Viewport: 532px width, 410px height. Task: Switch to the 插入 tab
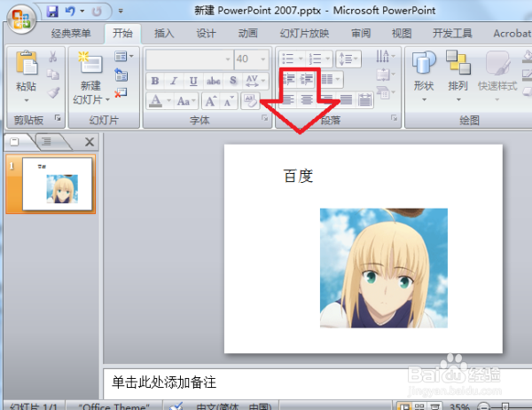pyautogui.click(x=164, y=34)
